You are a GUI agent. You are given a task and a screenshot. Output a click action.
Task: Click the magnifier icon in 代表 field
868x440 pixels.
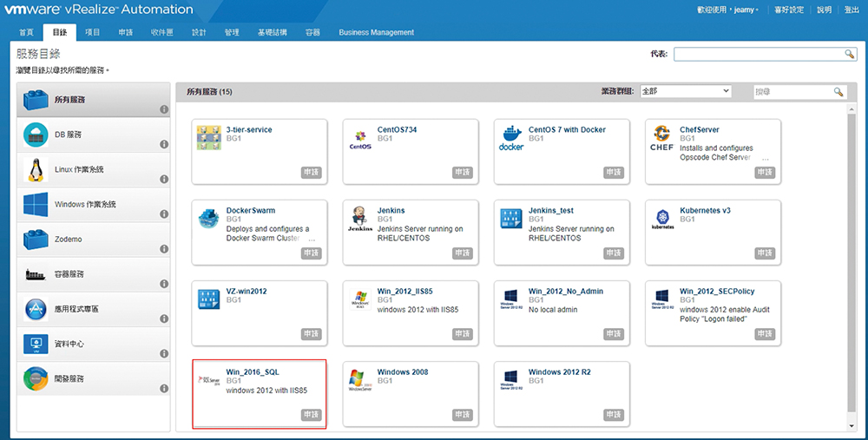click(x=850, y=54)
